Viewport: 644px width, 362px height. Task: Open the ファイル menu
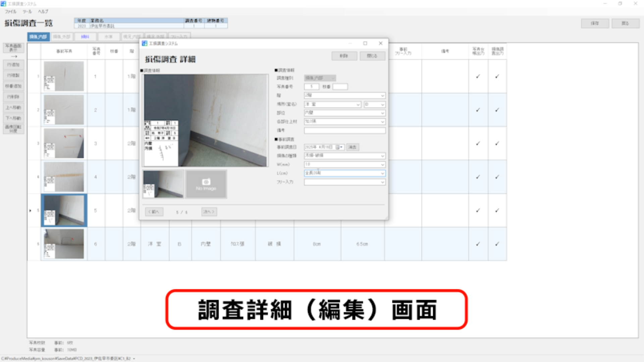10,11
